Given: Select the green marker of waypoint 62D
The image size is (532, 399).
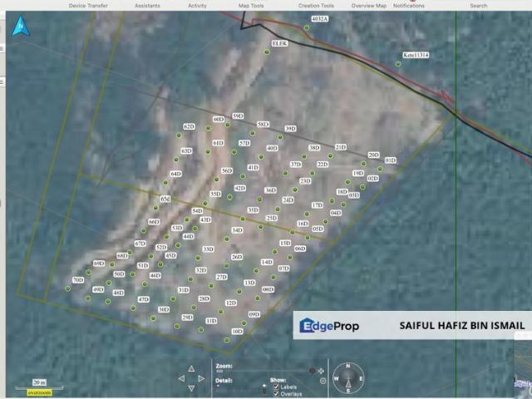Looking at the screenshot, I should tap(179, 135).
